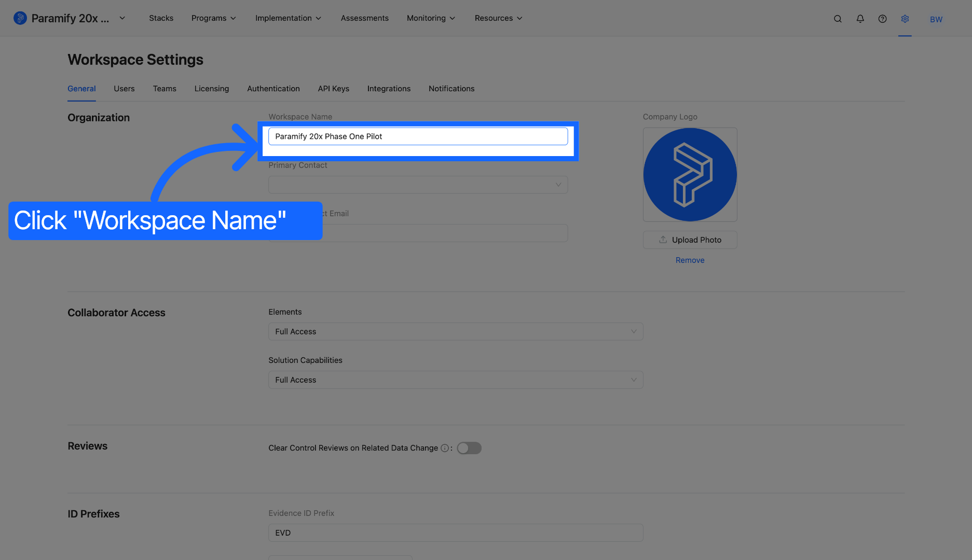972x560 pixels.
Task: Open the search icon in header
Action: click(838, 19)
